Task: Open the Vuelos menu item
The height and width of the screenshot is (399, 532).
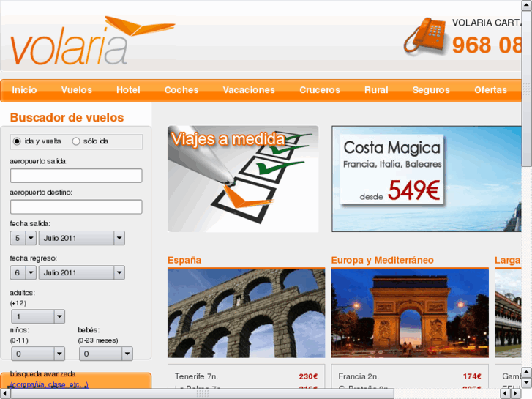Action: [77, 90]
